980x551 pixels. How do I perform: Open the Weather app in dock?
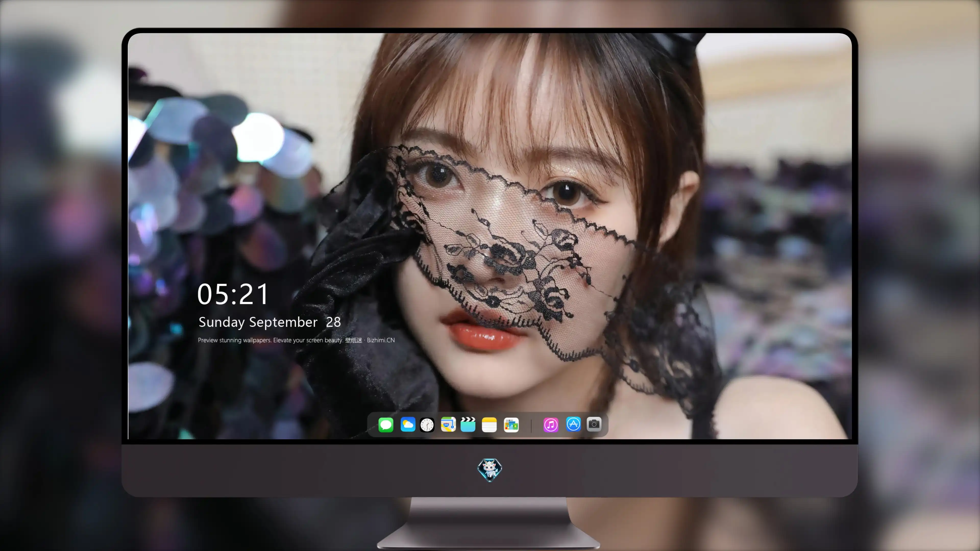408,424
